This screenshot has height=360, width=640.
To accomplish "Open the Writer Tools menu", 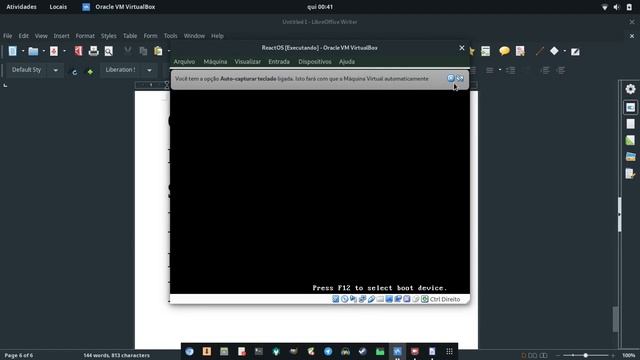I will click(x=171, y=36).
